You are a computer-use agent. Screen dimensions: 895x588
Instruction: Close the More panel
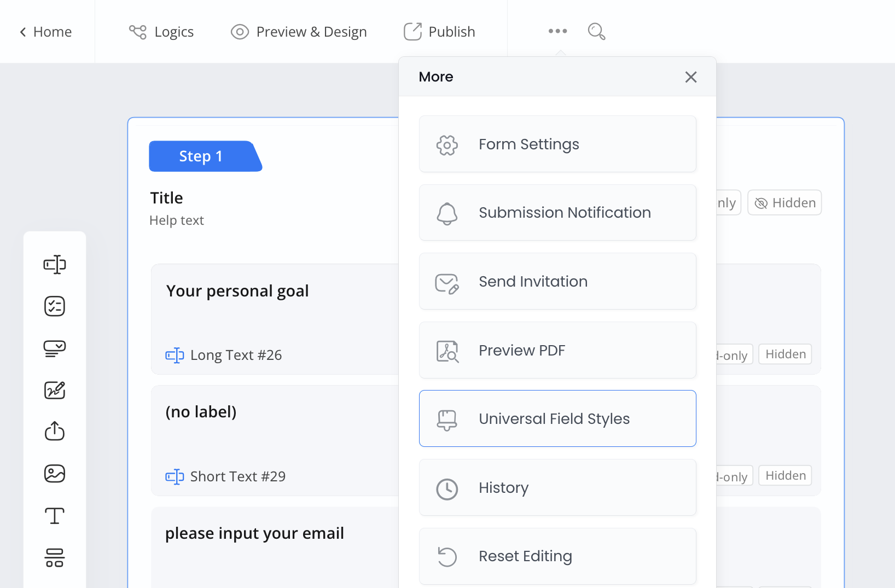tap(691, 77)
